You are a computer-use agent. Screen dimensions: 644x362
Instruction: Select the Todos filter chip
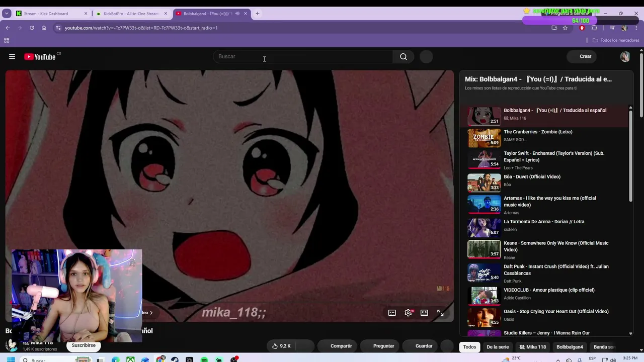pos(469,347)
